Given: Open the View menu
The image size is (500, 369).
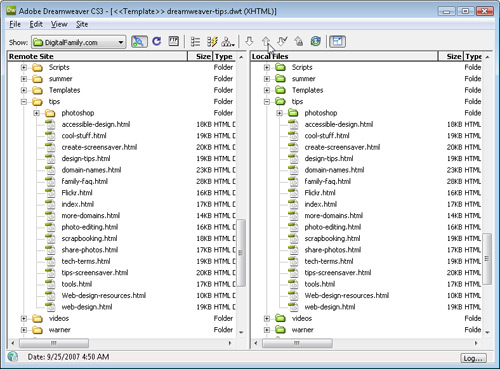Looking at the screenshot, I should pos(59,24).
